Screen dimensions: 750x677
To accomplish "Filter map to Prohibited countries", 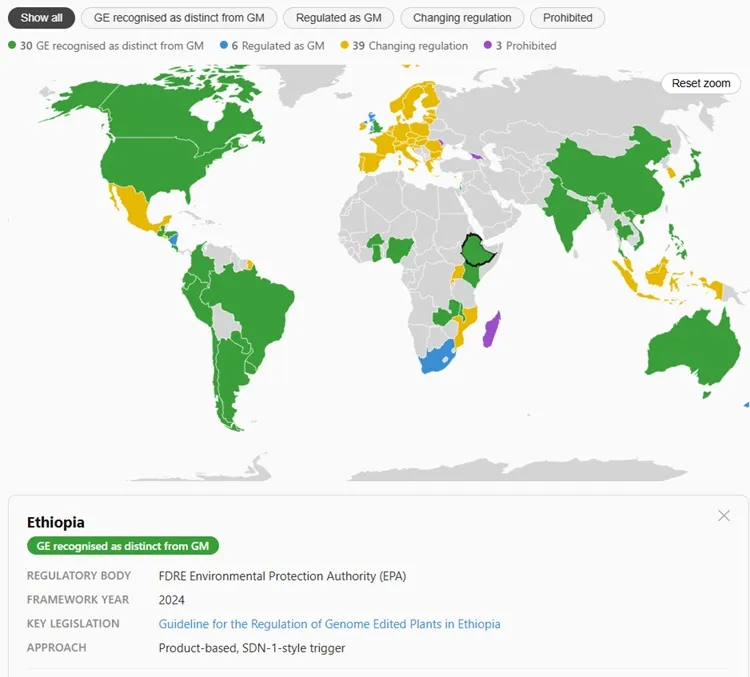I will tap(567, 18).
